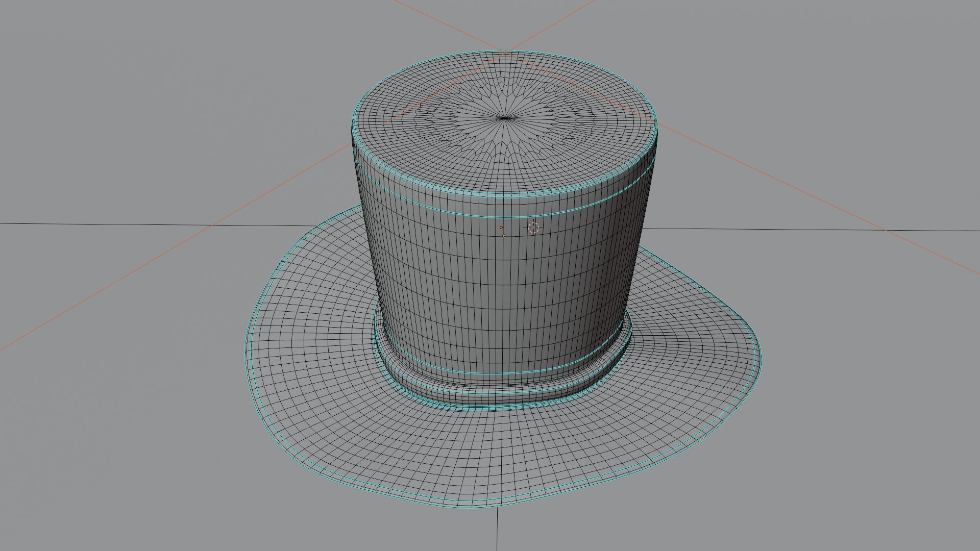Viewport: 980px width, 551px height.
Task: Click the 3D cursor crosshair circle
Action: (x=533, y=228)
